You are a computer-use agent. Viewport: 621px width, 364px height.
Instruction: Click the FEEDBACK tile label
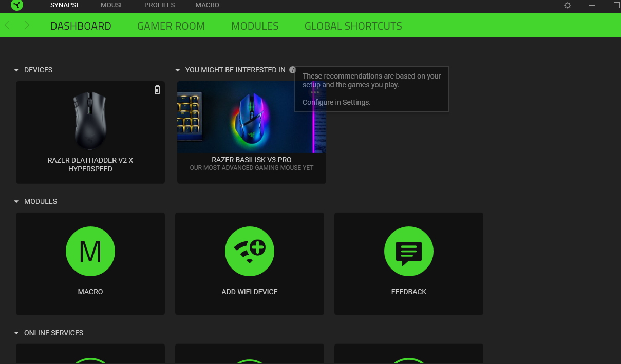point(409,292)
